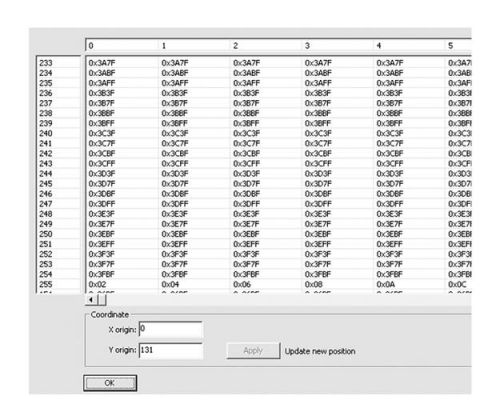
Task: Select cell 0x3FBF in row 254, column 2
Action: click(266, 274)
